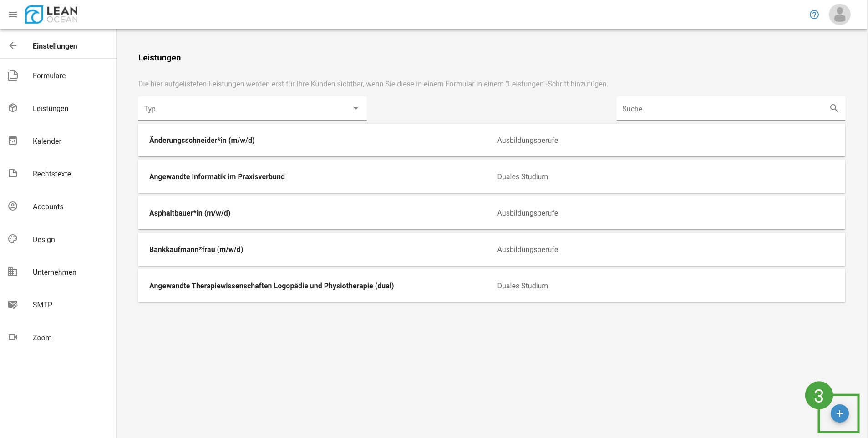This screenshot has width=868, height=438.
Task: Select Angewandte Informatik im Praxisverbund row
Action: (217, 176)
